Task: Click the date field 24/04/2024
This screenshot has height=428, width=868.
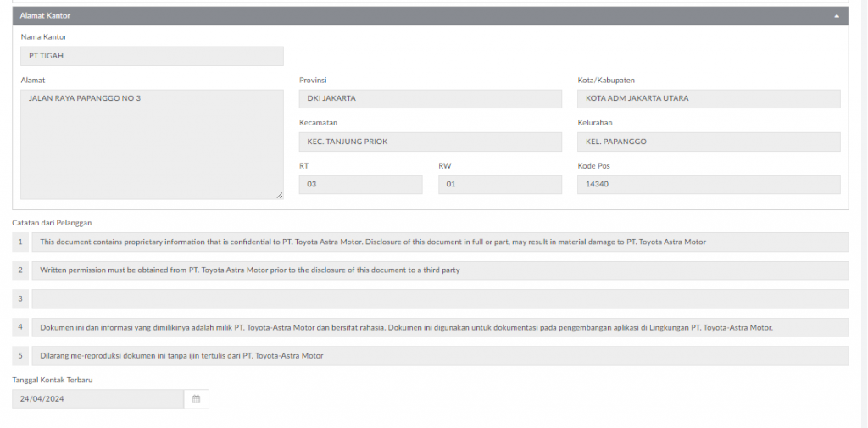Action: (x=97, y=398)
